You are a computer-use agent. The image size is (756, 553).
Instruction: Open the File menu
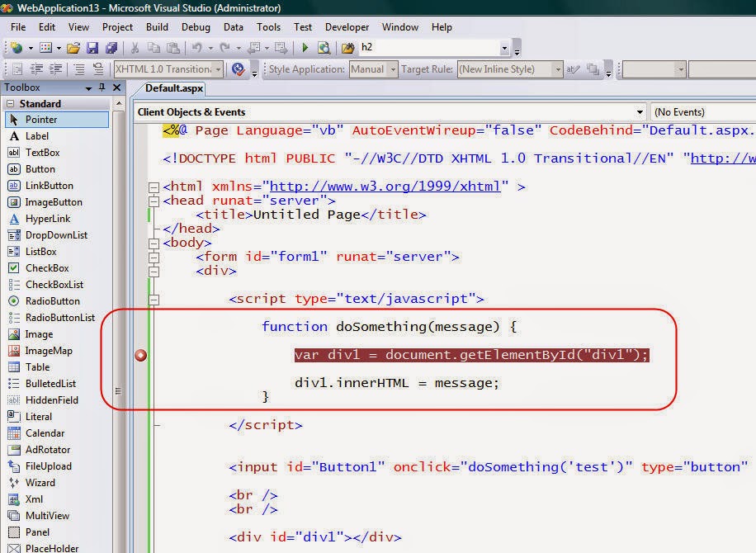[18, 27]
